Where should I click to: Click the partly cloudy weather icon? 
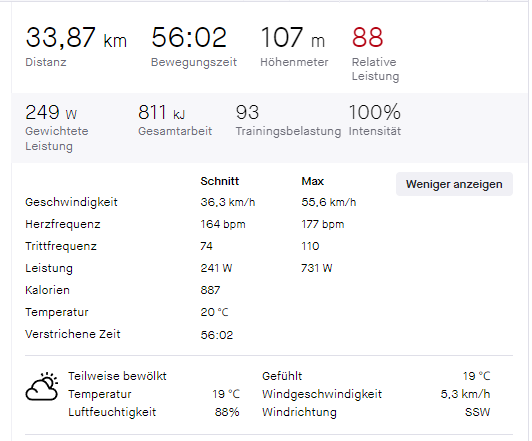[x=42, y=387]
